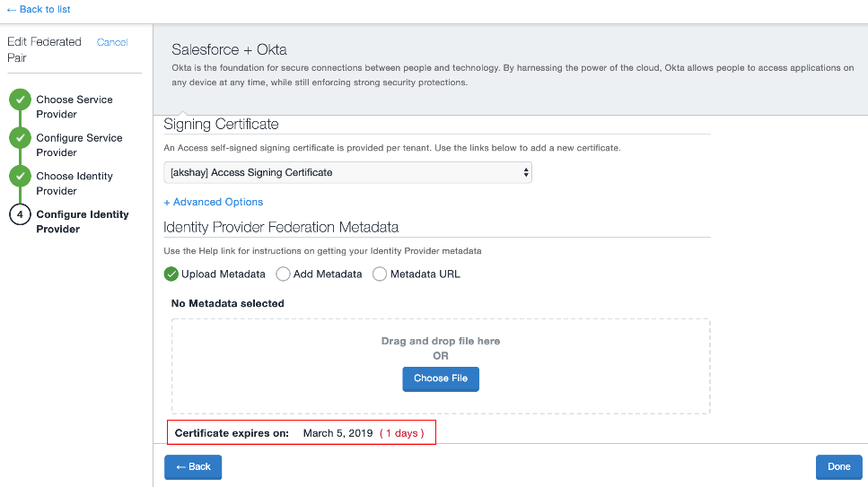Click the Configure Service Provider checkmark icon
Screen dimensions: 868x487
(x=20, y=138)
